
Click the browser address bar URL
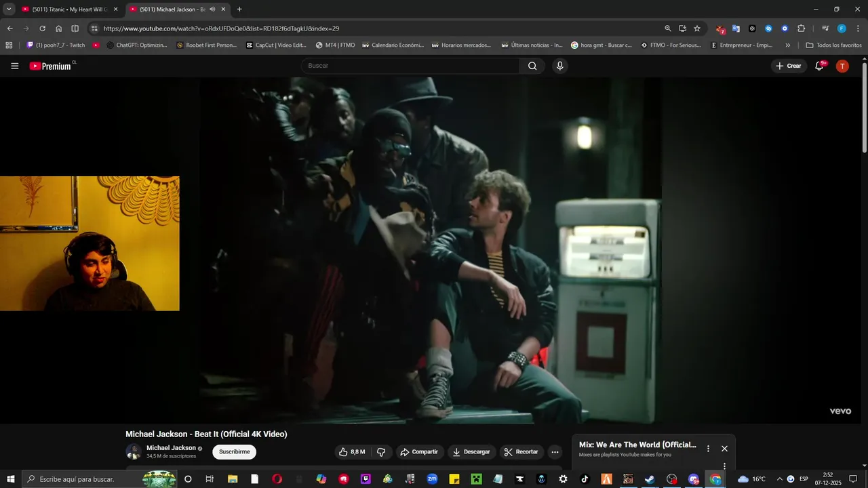pyautogui.click(x=221, y=28)
